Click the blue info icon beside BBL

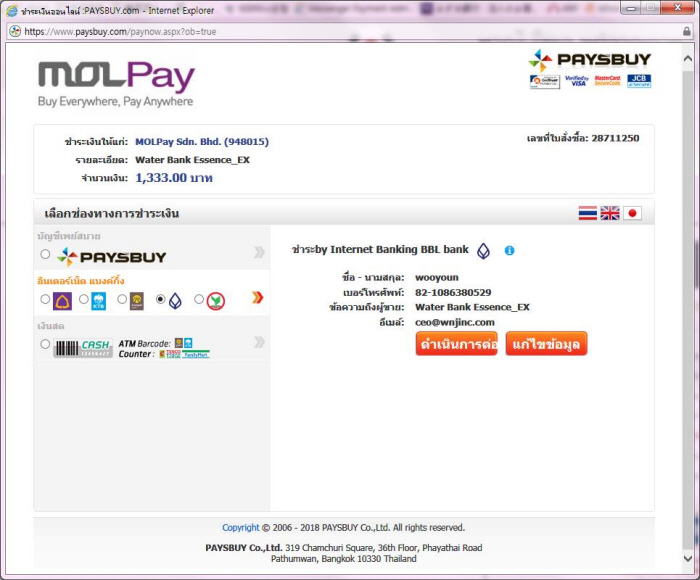509,250
